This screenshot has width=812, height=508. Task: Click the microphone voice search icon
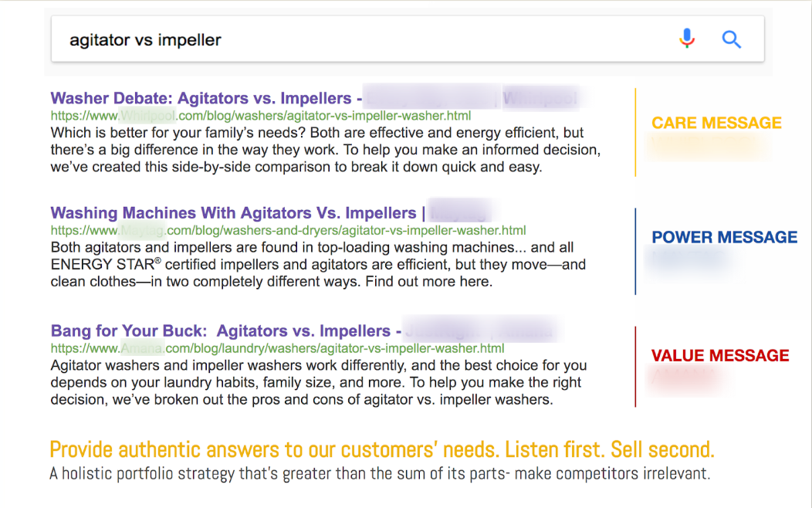point(686,39)
